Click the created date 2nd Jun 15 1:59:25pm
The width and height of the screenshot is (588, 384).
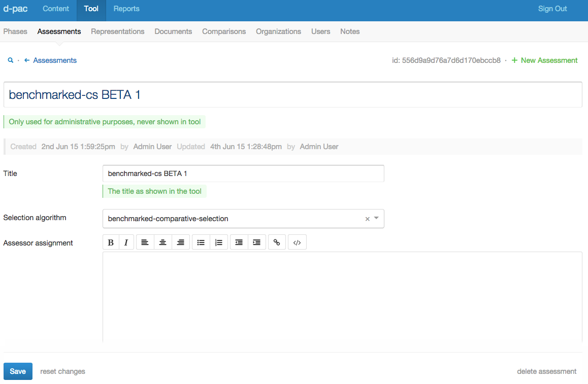tap(78, 147)
